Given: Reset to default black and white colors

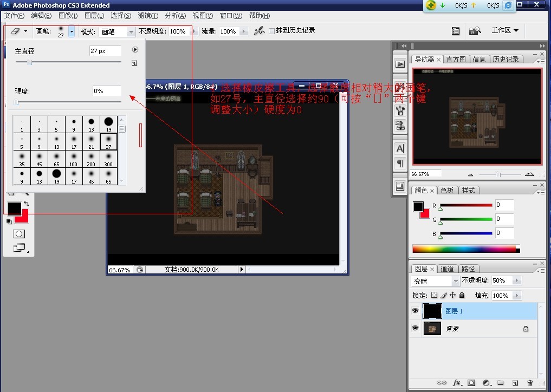Looking at the screenshot, I should click(9, 221).
